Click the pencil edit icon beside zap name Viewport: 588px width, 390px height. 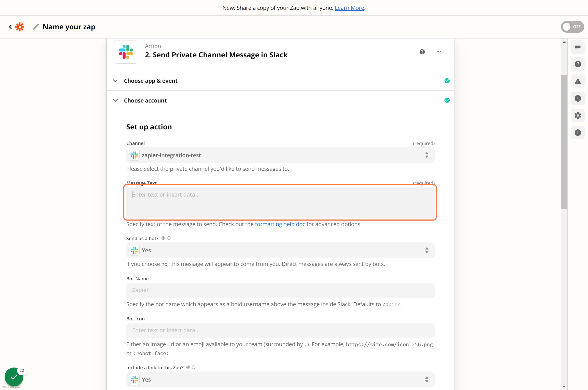pyautogui.click(x=36, y=27)
